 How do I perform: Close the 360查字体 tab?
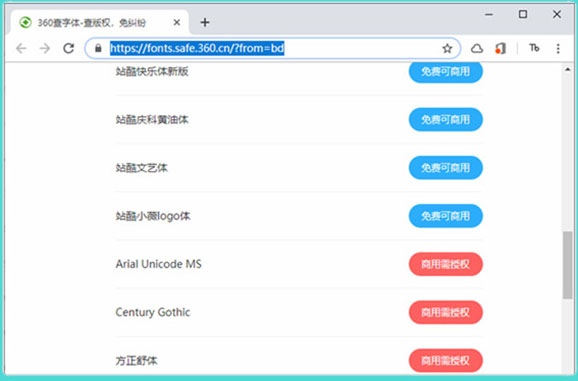click(177, 22)
